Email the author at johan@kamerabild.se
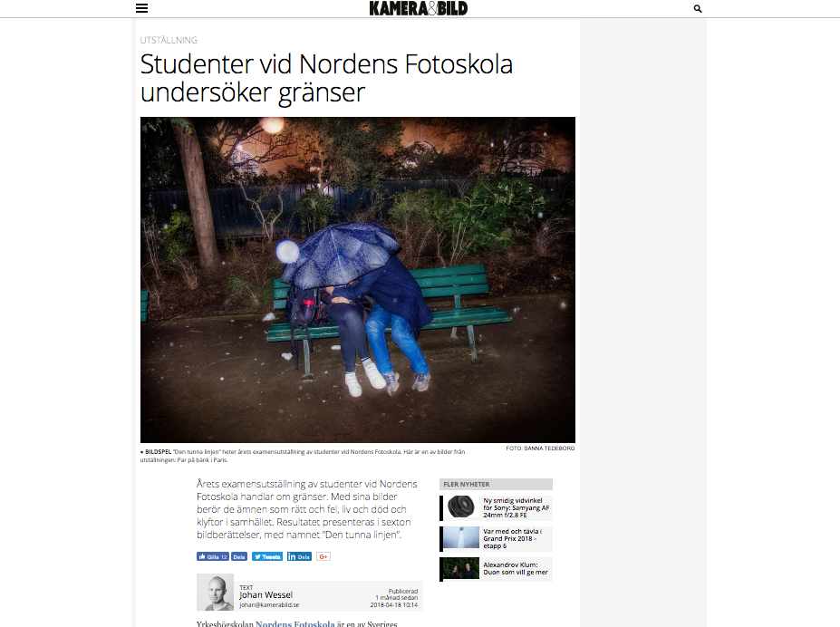Image resolution: width=840 pixels, height=627 pixels. coord(269,605)
